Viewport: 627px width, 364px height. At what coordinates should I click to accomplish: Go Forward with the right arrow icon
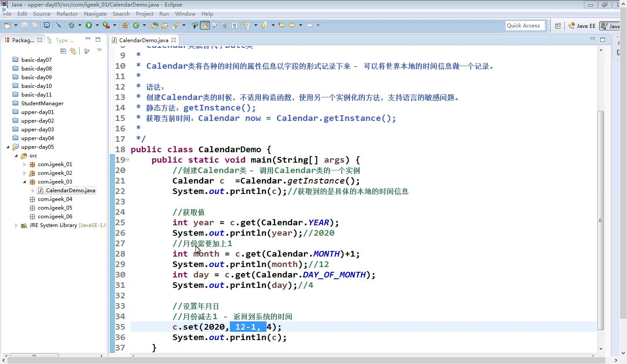tap(310, 26)
